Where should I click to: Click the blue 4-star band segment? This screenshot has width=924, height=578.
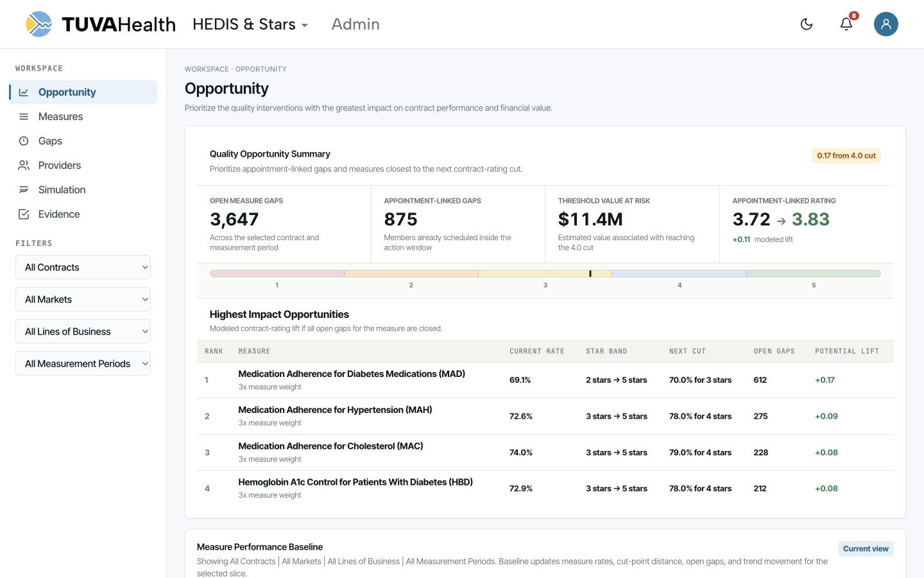679,274
